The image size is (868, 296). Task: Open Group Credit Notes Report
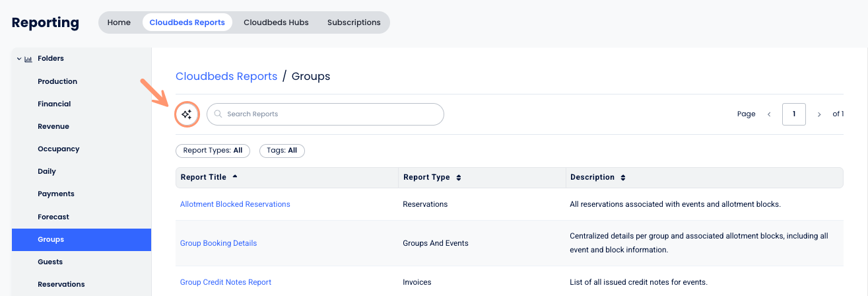[226, 282]
